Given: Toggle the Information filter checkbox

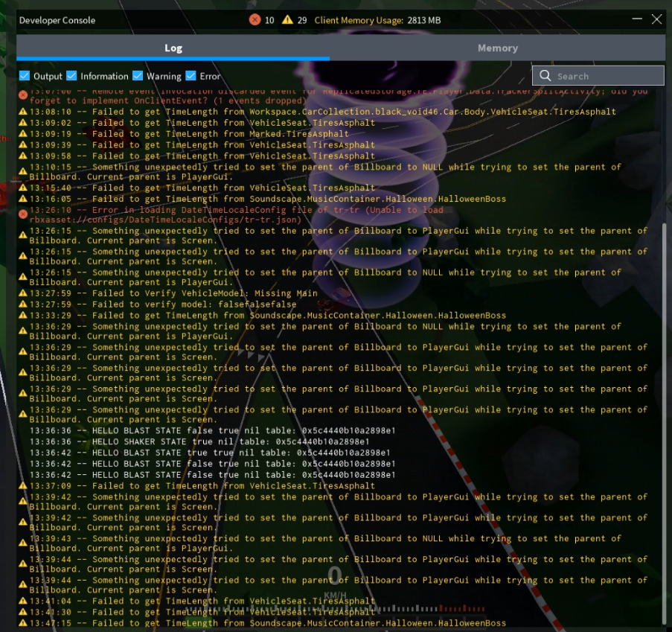Looking at the screenshot, I should click(71, 76).
